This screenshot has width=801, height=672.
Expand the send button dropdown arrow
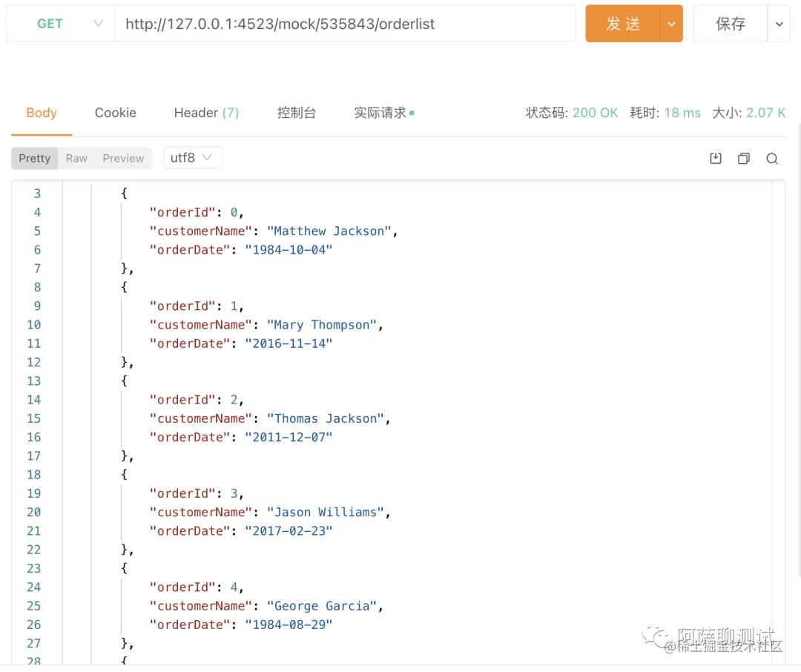click(x=671, y=24)
